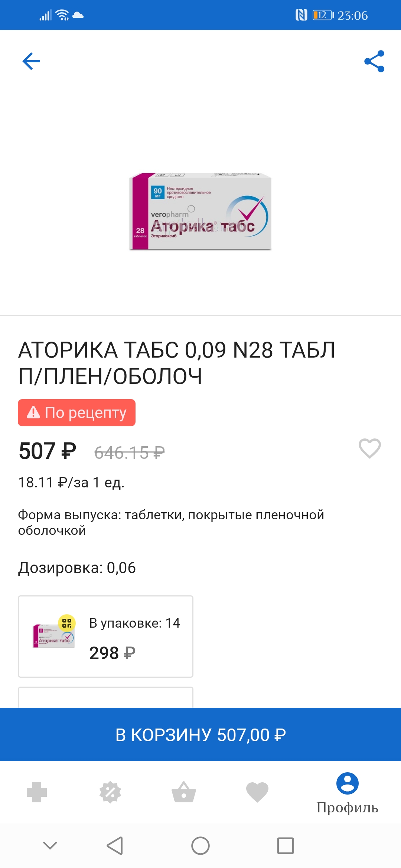Open the pharmacy catalog cross tab

pyautogui.click(x=37, y=792)
